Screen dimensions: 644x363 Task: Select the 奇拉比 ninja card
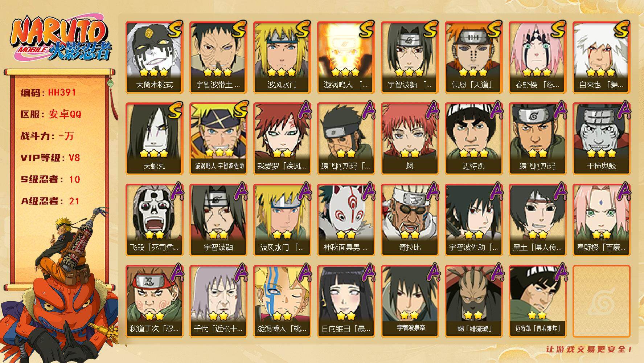[x=410, y=220]
